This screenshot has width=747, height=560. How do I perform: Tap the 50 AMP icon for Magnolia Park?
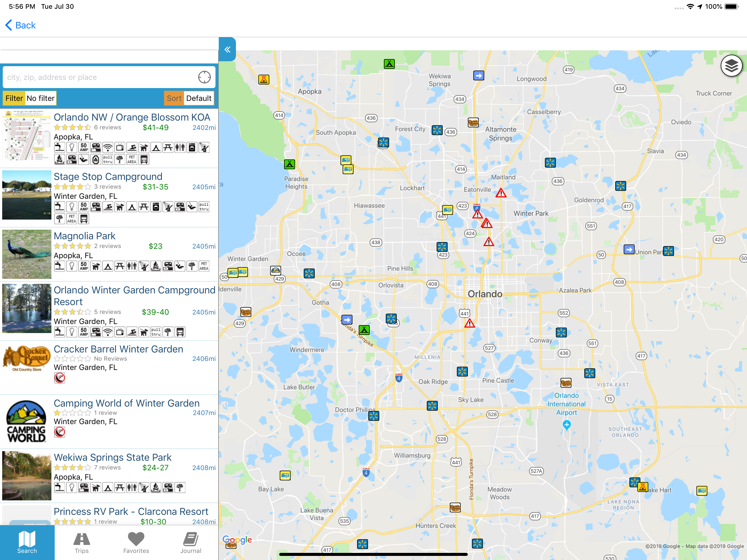(x=84, y=266)
